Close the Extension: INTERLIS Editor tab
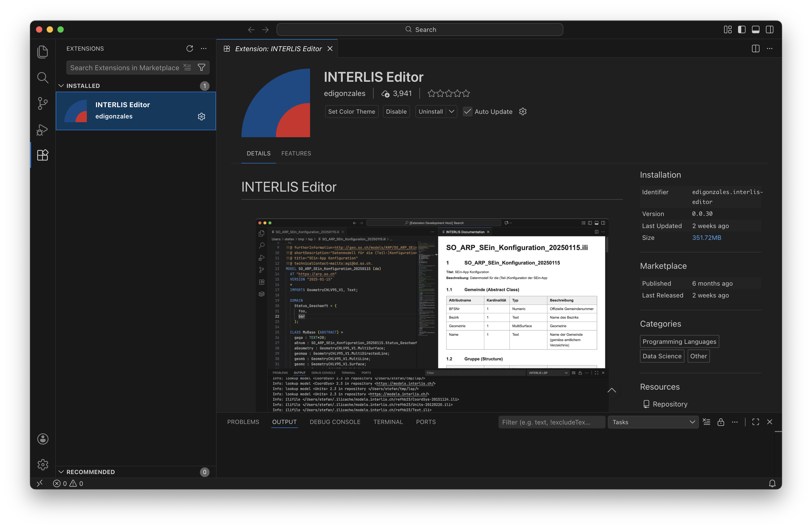This screenshot has width=812, height=529. tap(330, 49)
